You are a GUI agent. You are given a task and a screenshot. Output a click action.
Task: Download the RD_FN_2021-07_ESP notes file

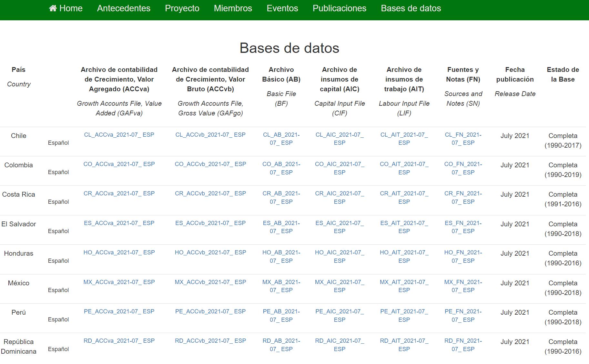tap(463, 345)
